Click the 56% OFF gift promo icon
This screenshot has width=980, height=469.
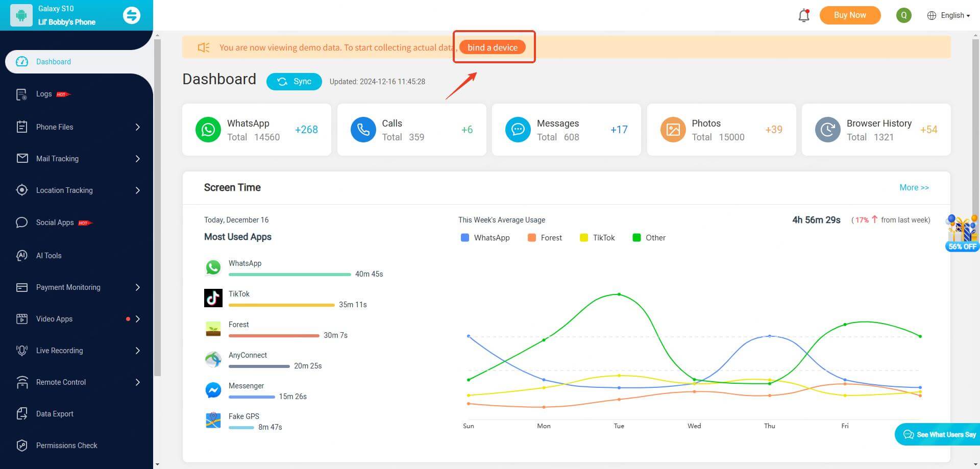point(962,233)
